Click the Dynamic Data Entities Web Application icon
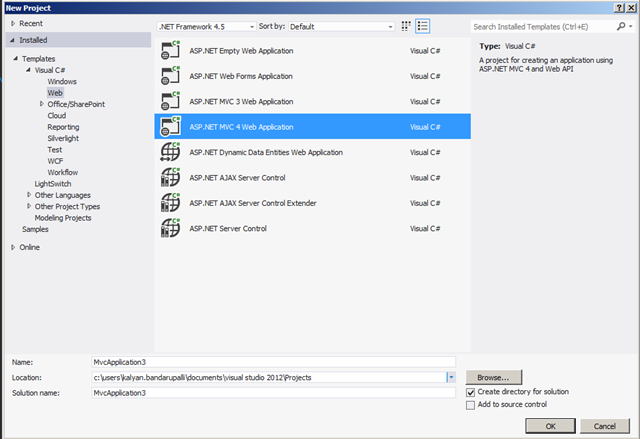The image size is (640, 439). click(x=170, y=152)
